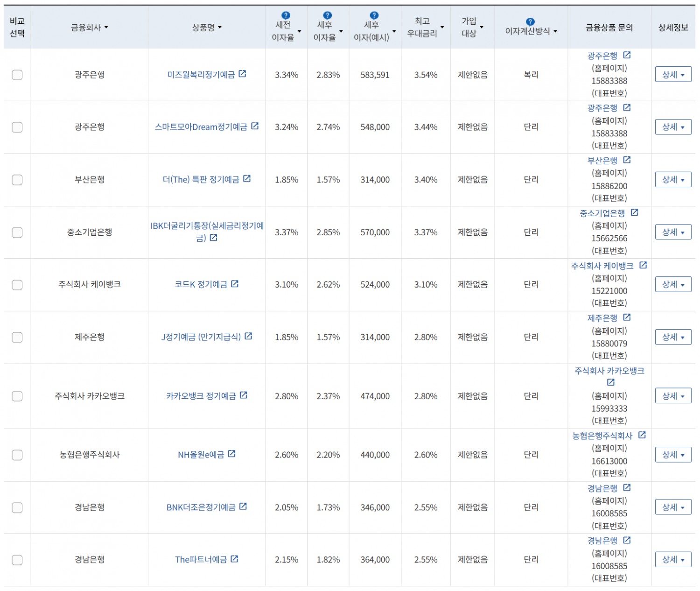700x591 pixels.
Task: Expand 상세 dropdown for 부산은행 row
Action: (673, 180)
